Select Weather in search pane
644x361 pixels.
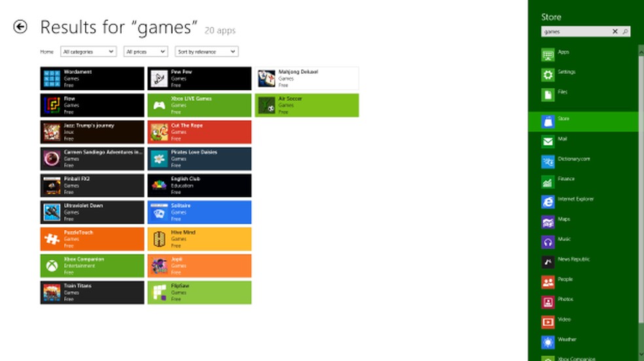[x=583, y=342]
